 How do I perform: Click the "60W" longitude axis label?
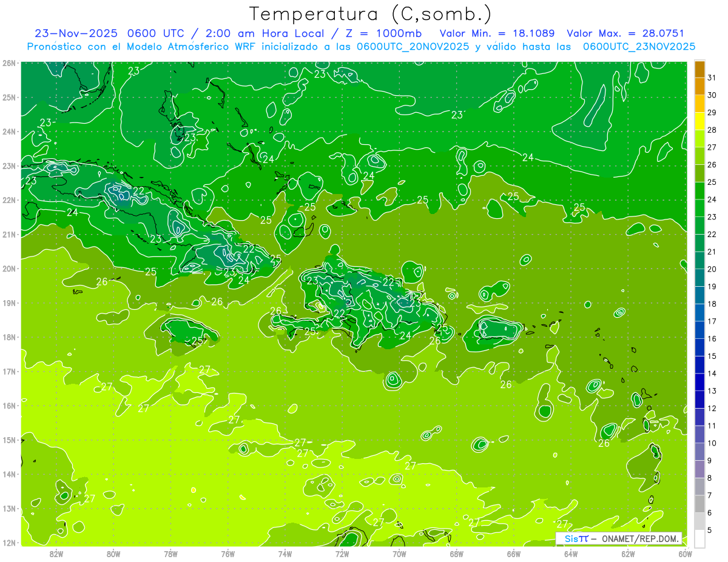coord(685,554)
